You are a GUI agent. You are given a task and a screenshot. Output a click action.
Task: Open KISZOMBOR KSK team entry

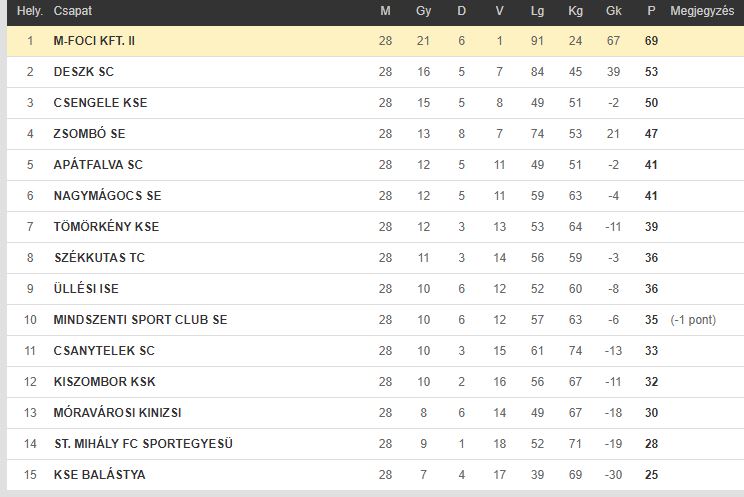point(104,382)
